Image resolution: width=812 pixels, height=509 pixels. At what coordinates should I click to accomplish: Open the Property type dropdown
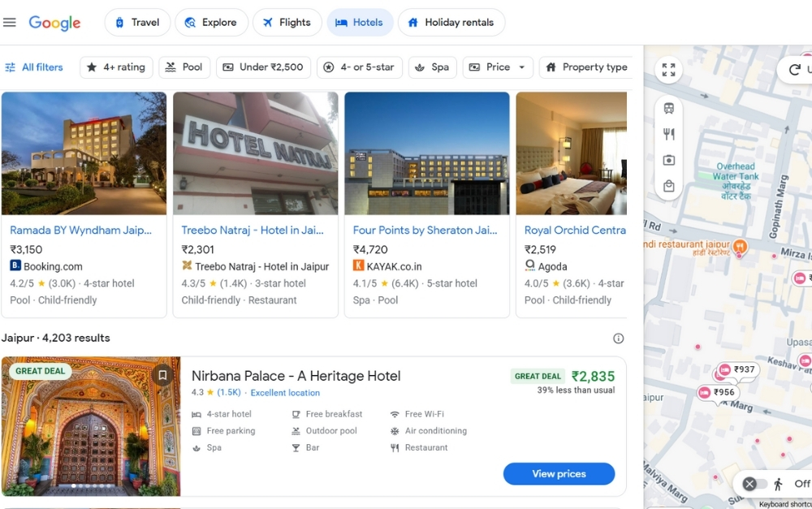585,67
